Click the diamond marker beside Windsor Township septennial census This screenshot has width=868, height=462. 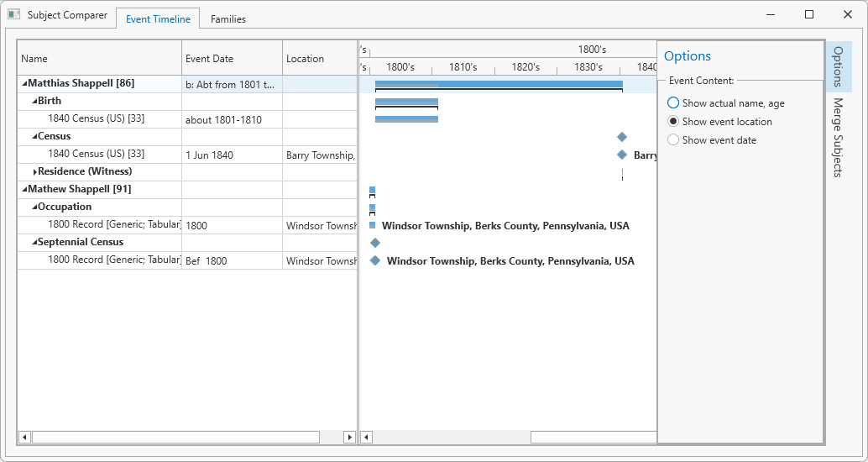(x=375, y=260)
